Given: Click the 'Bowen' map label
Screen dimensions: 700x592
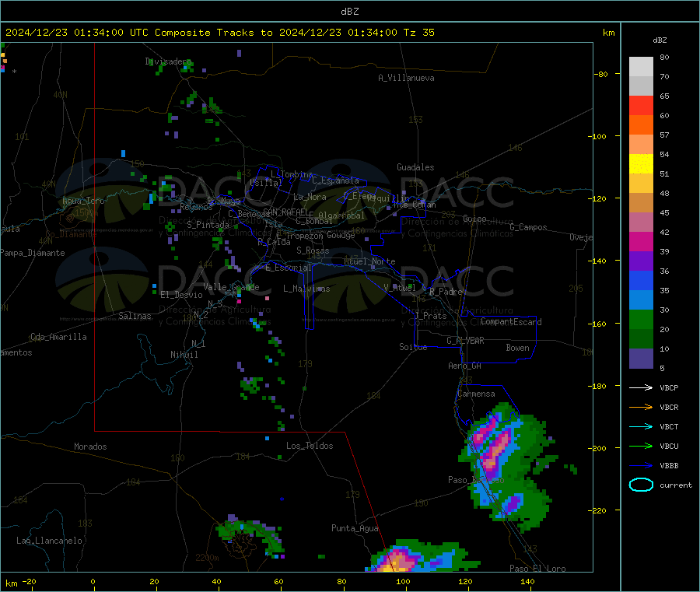Looking at the screenshot, I should 517,348.
